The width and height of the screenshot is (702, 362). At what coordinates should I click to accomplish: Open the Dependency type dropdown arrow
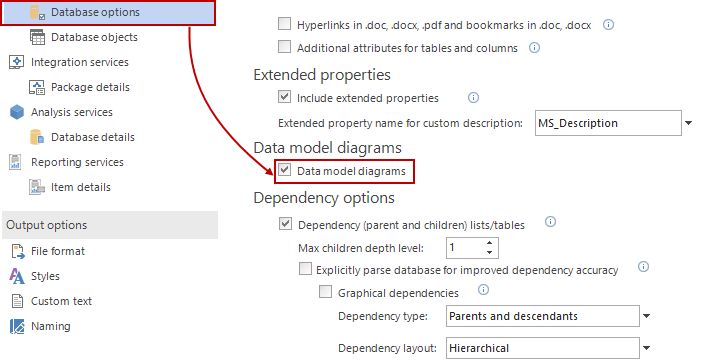pos(646,316)
